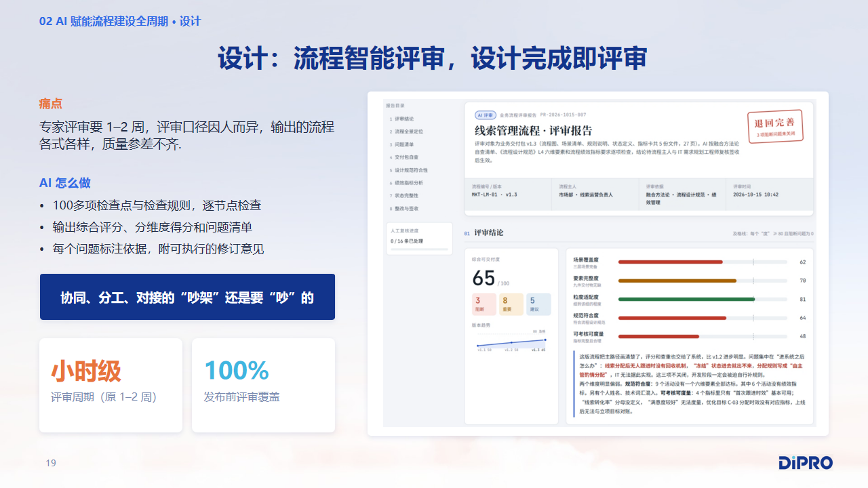The image size is (868, 488).
Task: Click the 版本趋势 line chart
Action: click(511, 342)
